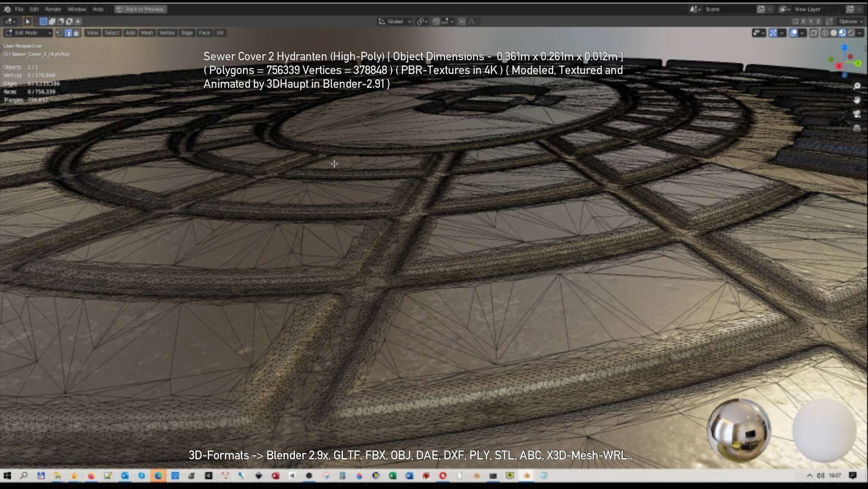Switch to wireframe shading
This screenshot has width=868, height=489.
825,33
